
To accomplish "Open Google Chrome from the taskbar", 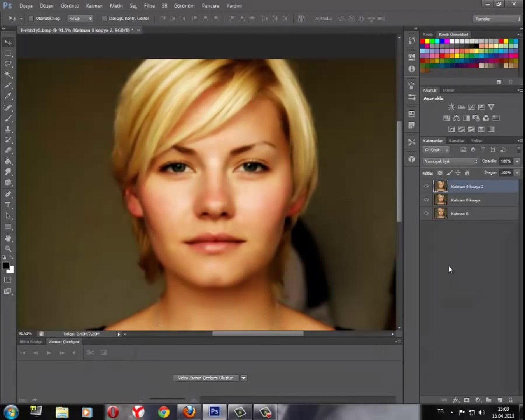I will (x=164, y=412).
